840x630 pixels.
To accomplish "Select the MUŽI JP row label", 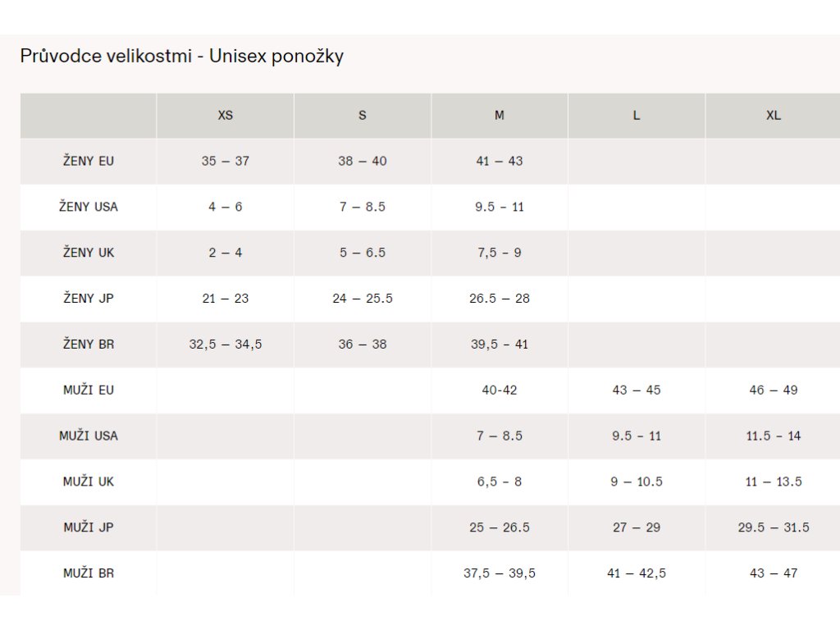I will 89,527.
